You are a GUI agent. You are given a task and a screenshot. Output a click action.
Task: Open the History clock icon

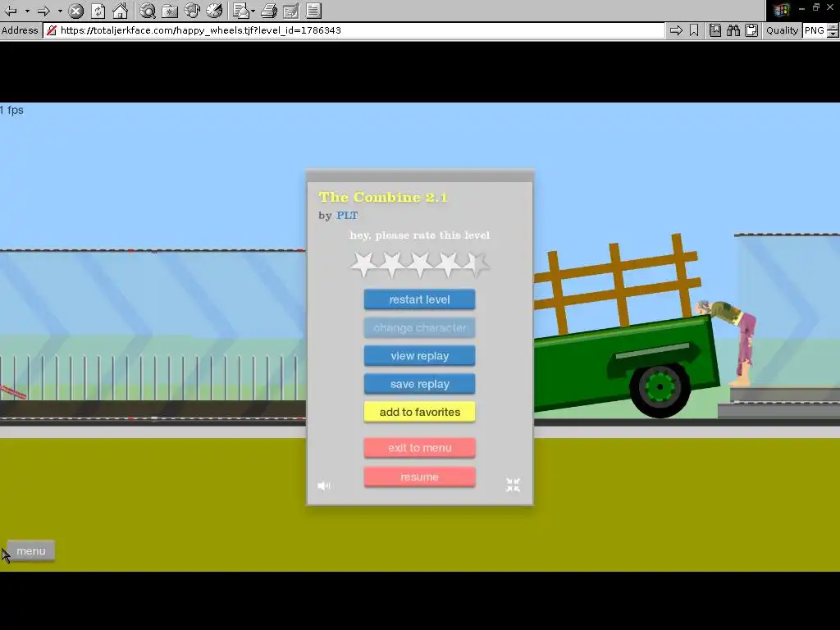pos(214,11)
